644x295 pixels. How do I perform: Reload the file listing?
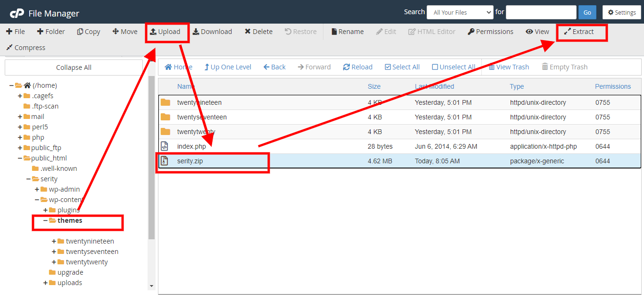(357, 67)
